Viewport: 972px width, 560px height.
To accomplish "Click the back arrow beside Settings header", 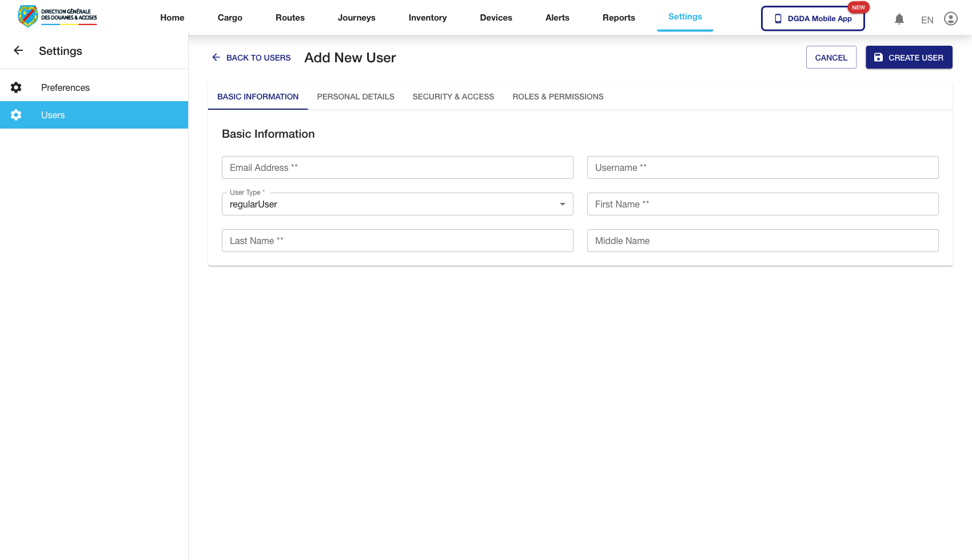I will pyautogui.click(x=18, y=50).
